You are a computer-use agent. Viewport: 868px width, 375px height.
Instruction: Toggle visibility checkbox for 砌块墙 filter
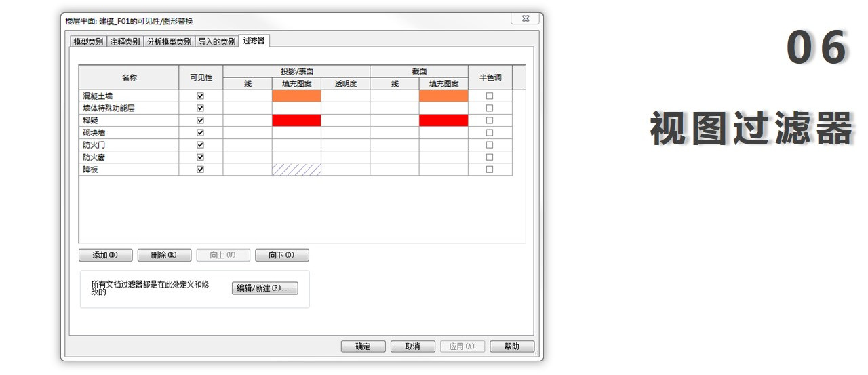coord(200,132)
